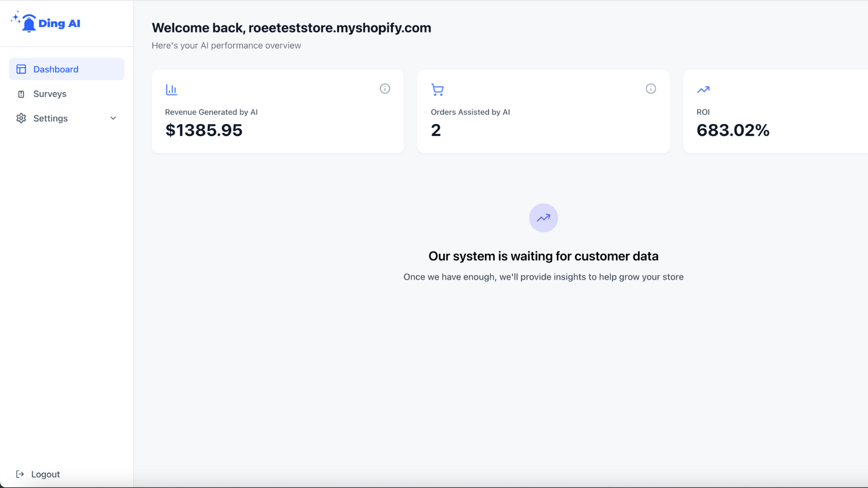The image size is (868, 488).
Task: Click the Logout arrow icon
Action: 20,474
